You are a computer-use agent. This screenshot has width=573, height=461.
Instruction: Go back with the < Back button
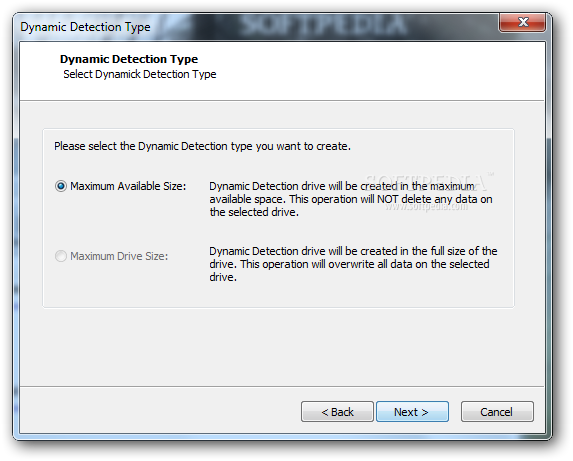click(337, 412)
